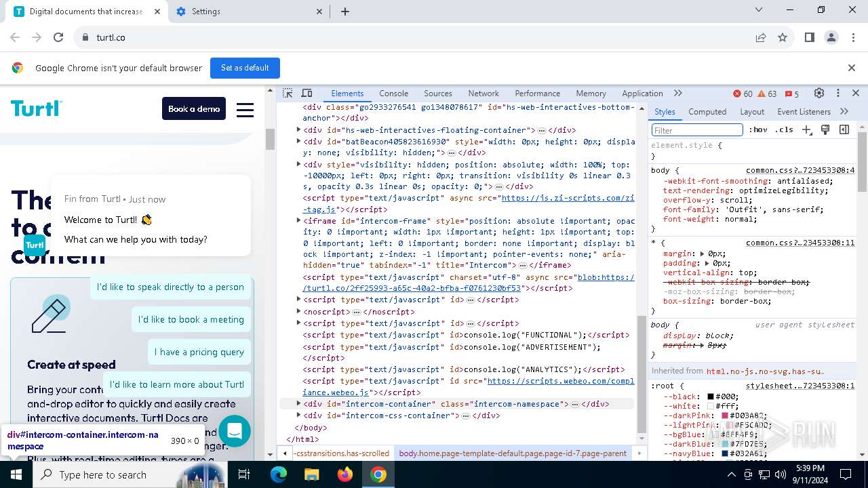Expand hs-web-interactives-floating-container div
Image resolution: width=868 pixels, height=488 pixels.
(x=299, y=130)
